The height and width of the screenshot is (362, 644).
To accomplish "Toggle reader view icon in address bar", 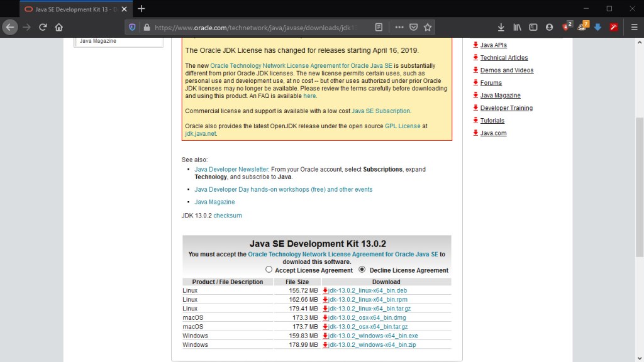I will point(379,27).
